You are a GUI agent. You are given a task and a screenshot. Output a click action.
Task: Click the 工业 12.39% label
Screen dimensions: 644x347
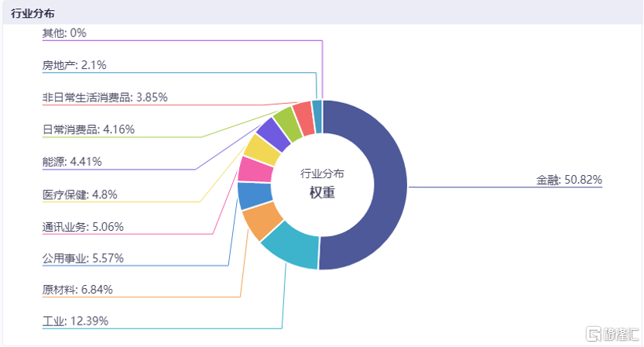[x=75, y=321]
